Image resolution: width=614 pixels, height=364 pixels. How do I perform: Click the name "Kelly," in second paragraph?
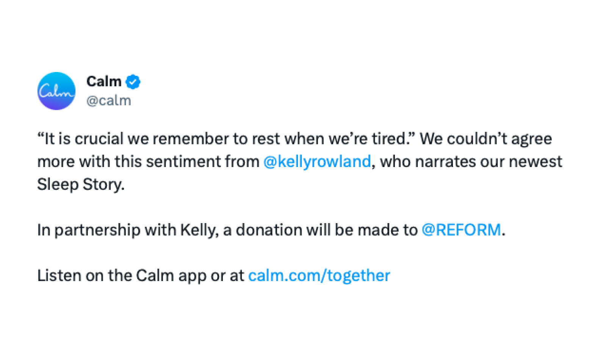pyautogui.click(x=199, y=230)
